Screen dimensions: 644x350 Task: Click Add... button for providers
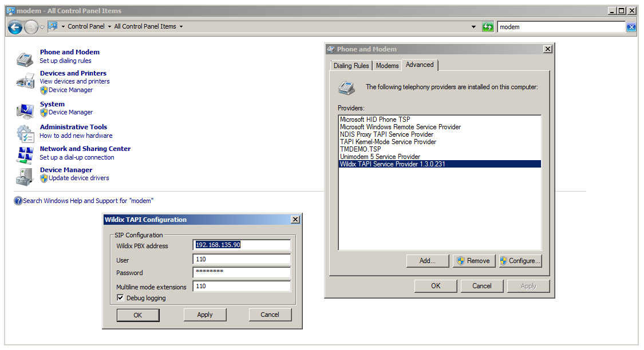(428, 261)
